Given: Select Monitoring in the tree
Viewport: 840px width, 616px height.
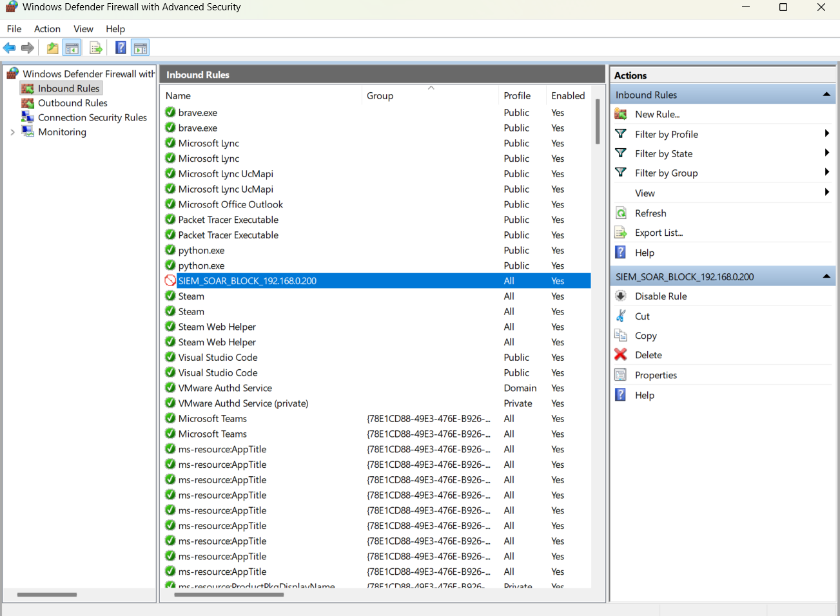Looking at the screenshot, I should pos(62,132).
